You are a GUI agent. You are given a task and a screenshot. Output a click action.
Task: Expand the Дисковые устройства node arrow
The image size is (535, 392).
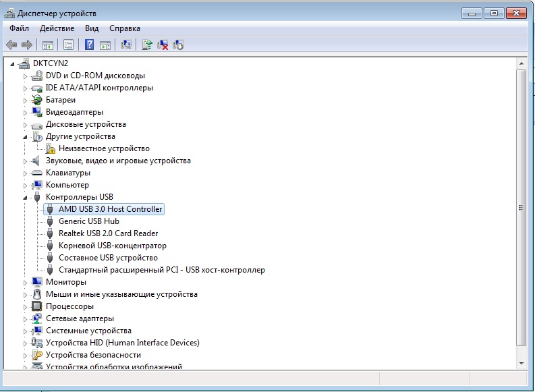click(25, 125)
